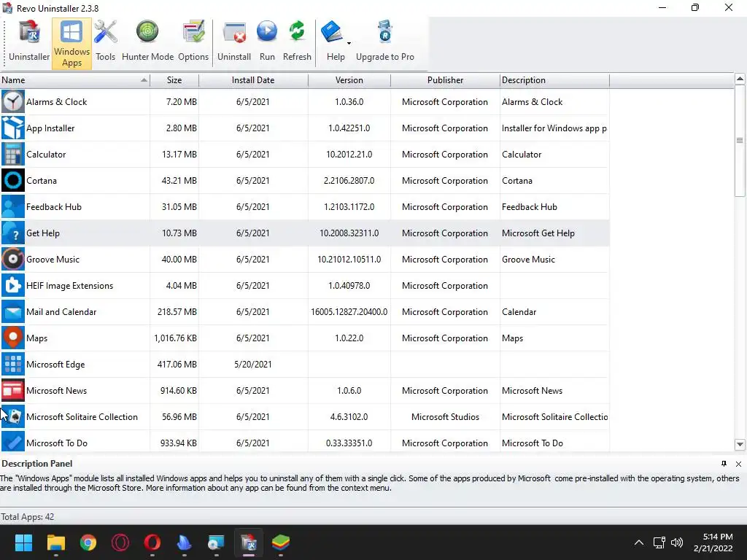Select the Microsoft Solitaire Collection icon
Screen dimensions: 747x560
13,416
